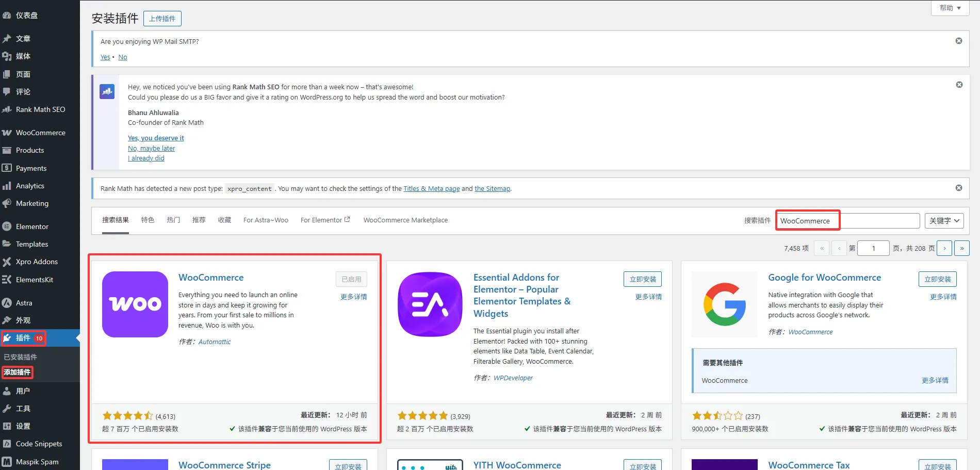Expand the 帮助 help dropdown

(x=950, y=8)
